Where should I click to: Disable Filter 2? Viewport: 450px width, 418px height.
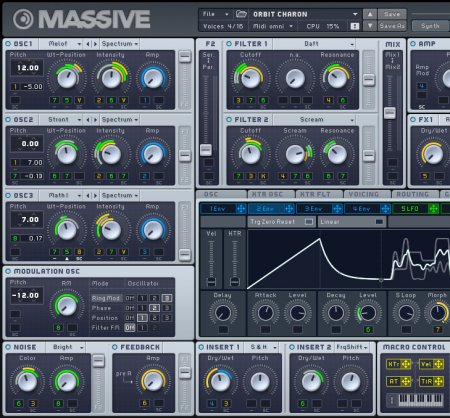tap(229, 119)
